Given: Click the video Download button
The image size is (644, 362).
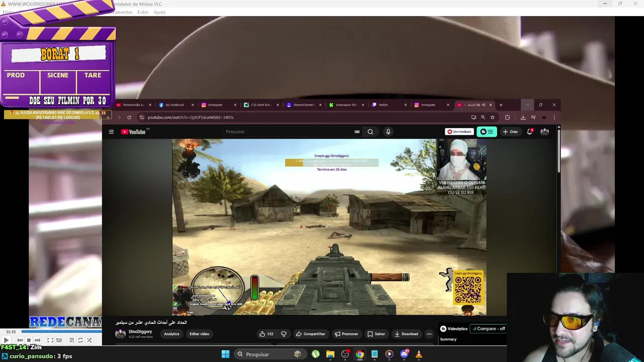Looking at the screenshot, I should click(x=407, y=334).
